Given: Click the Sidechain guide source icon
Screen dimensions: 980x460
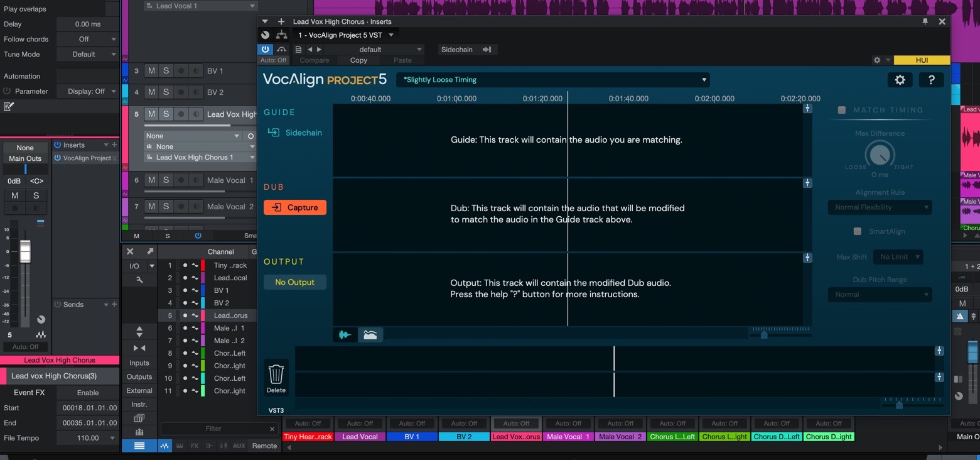Looking at the screenshot, I should tap(274, 133).
